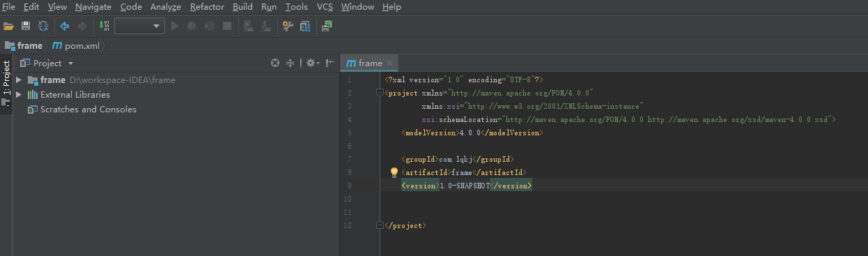868x256 pixels.
Task: Click the SDK config icon after Project Structure
Action: (326, 26)
